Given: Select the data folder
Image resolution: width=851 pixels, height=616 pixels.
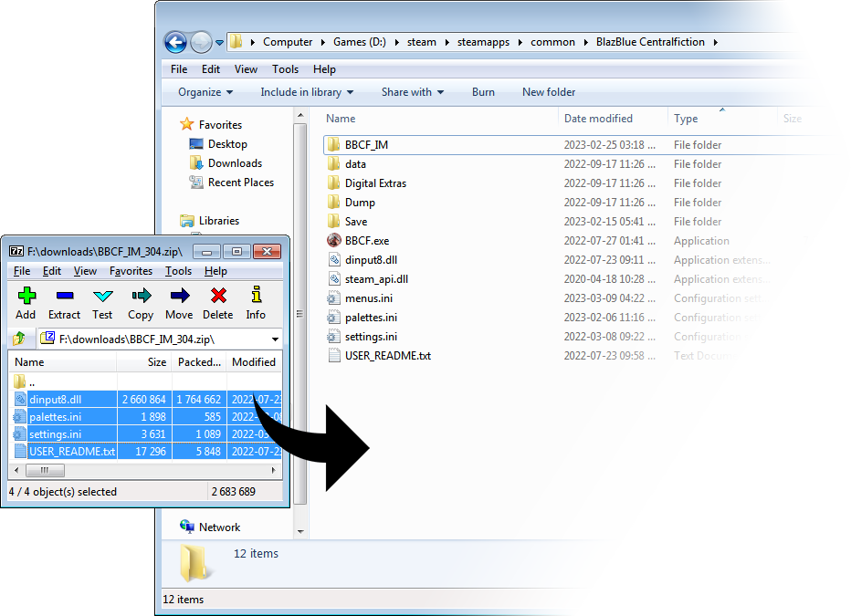Looking at the screenshot, I should 355,163.
